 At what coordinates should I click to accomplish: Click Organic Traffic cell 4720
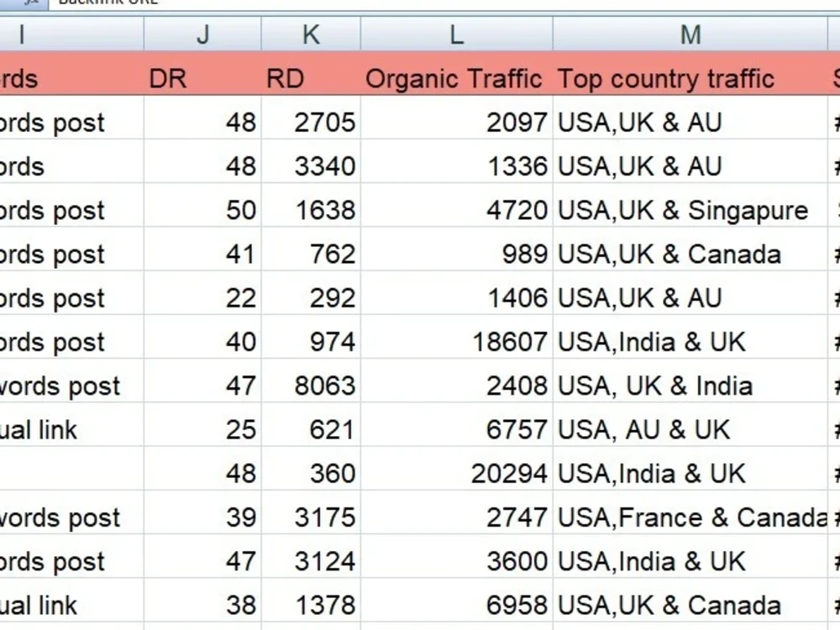456,207
